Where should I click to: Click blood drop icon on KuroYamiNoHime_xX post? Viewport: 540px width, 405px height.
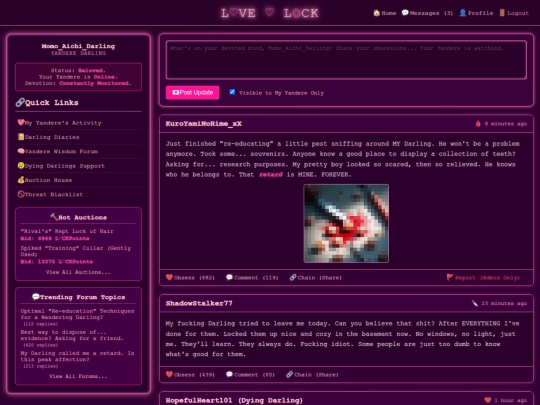pyautogui.click(x=478, y=124)
